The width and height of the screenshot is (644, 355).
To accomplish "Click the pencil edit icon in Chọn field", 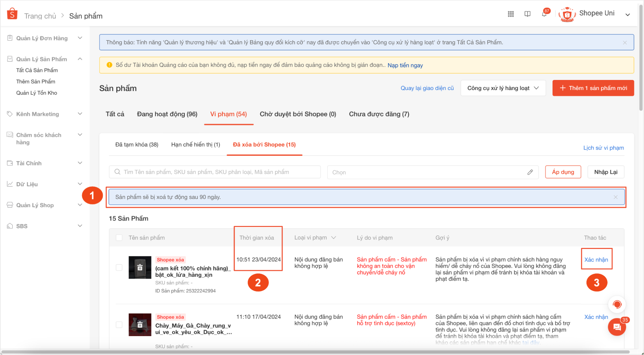I will coord(530,172).
